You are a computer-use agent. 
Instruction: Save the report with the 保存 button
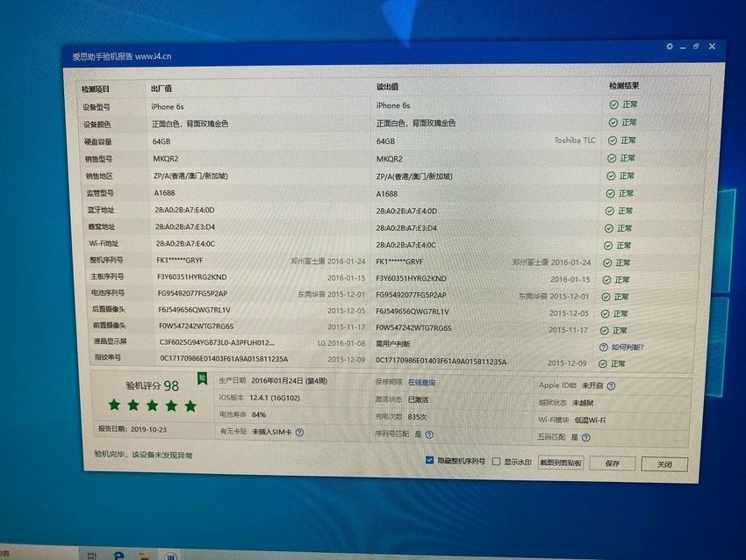tap(613, 463)
